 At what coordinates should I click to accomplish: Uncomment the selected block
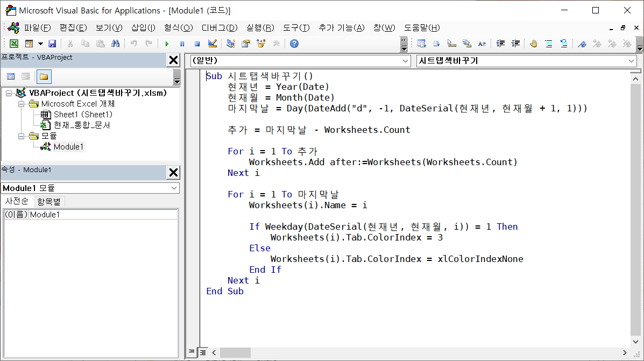tap(564, 44)
